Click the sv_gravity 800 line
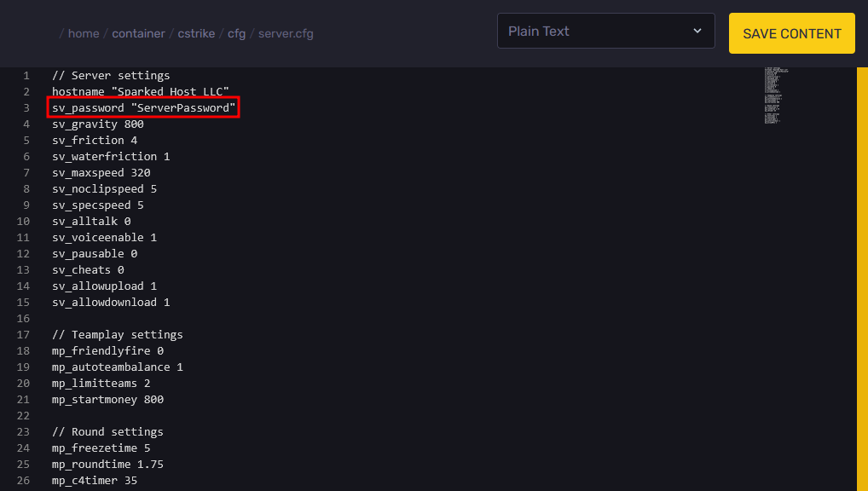The height and width of the screenshot is (491, 868). tap(97, 124)
